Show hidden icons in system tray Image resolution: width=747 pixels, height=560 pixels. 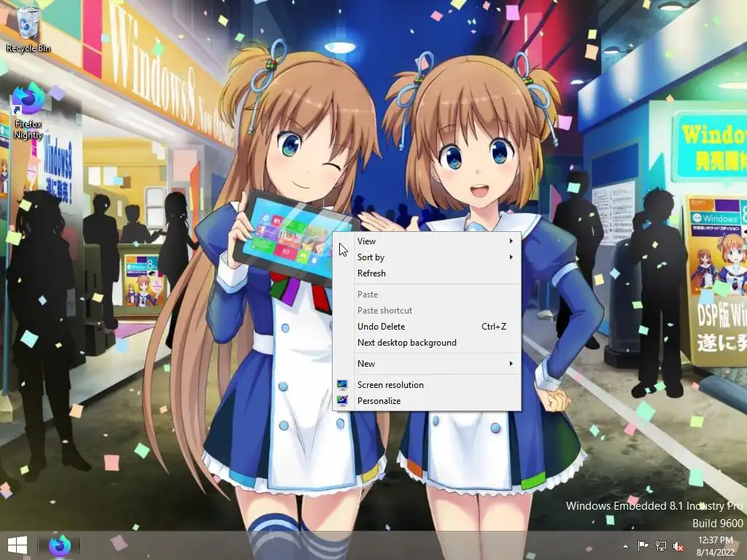[625, 546]
